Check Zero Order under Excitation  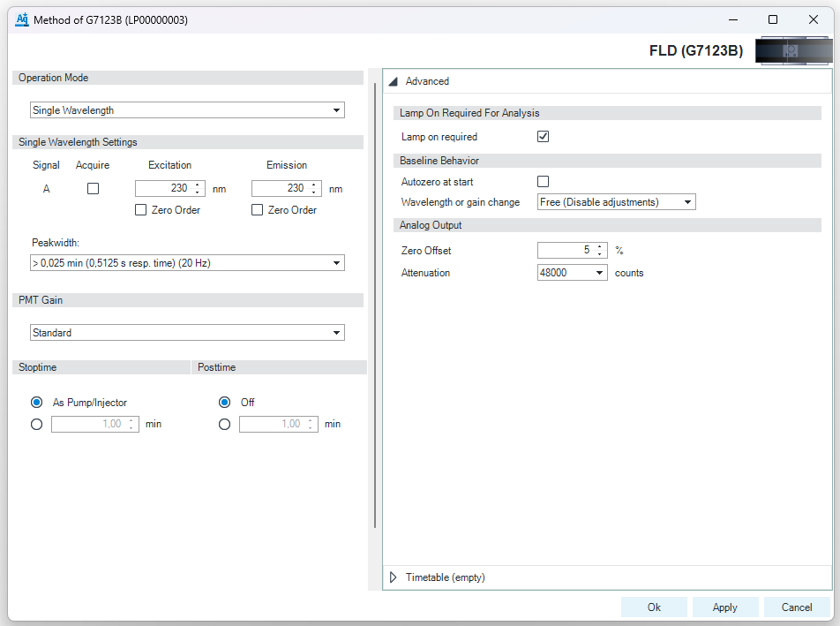click(x=139, y=209)
